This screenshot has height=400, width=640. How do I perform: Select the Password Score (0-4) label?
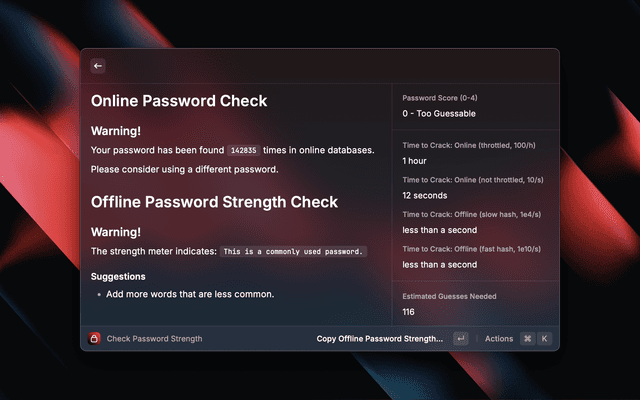[440, 99]
